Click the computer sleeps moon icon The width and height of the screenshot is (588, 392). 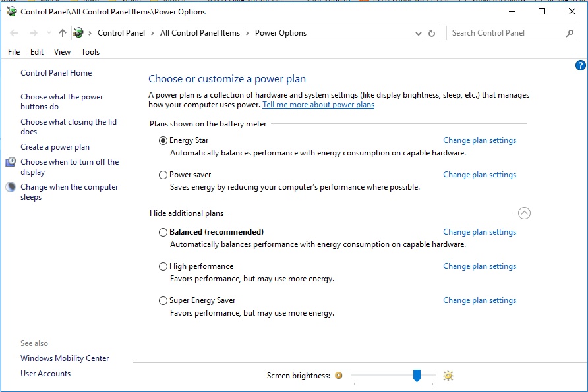(x=11, y=187)
